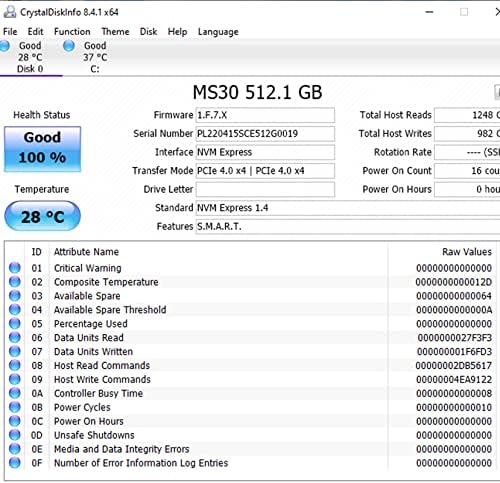Click status dot for Critical Warning row
The width and height of the screenshot is (500, 483).
(15, 268)
